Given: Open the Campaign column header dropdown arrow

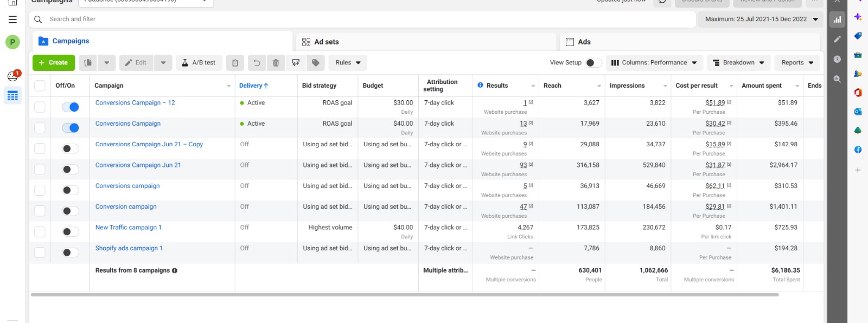Looking at the screenshot, I should point(229,86).
